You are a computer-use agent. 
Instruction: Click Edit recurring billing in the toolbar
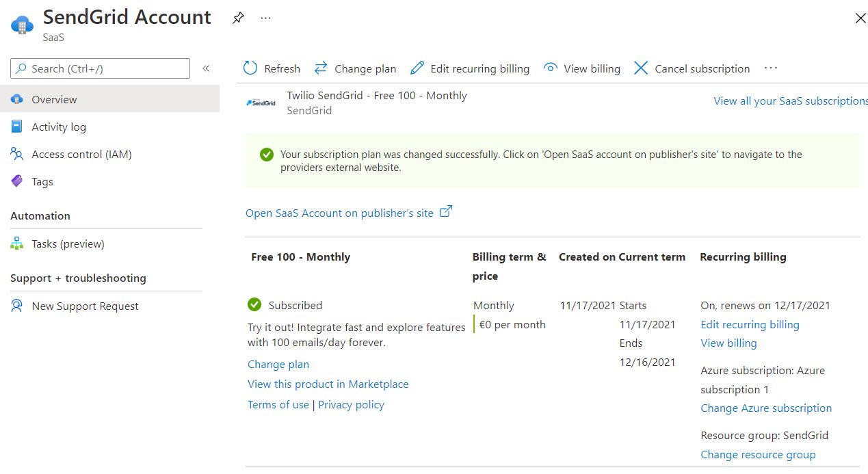click(470, 68)
